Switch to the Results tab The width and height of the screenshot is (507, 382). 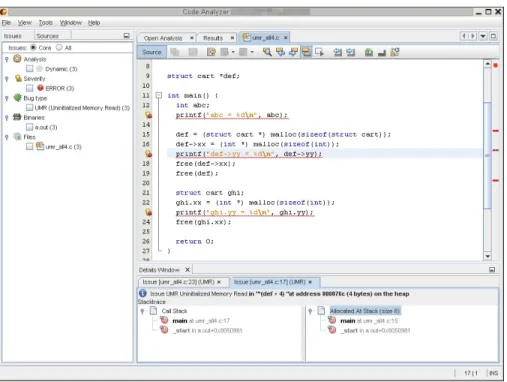tap(213, 38)
